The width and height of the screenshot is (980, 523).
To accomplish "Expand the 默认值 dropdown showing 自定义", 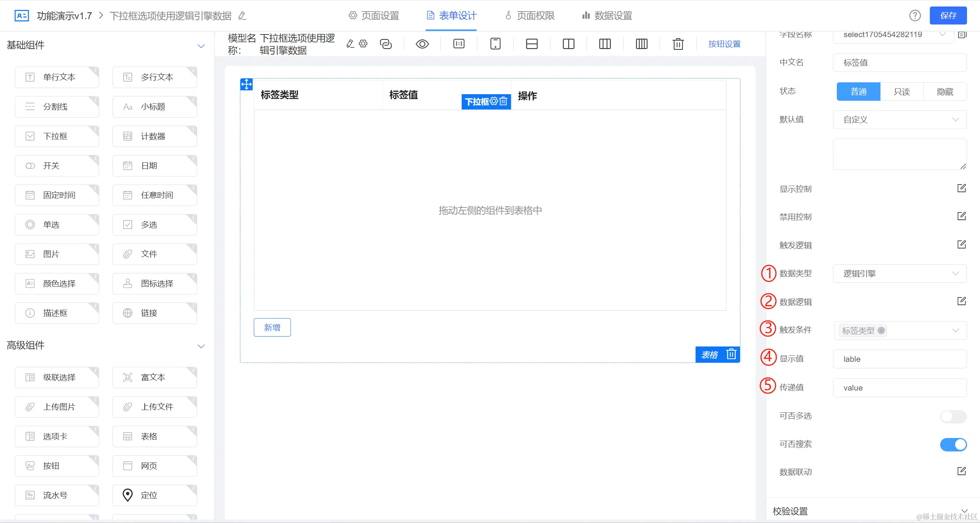I will (x=899, y=120).
